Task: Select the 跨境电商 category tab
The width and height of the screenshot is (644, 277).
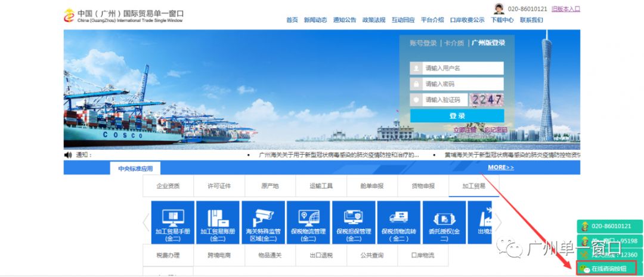Action: coord(219,256)
